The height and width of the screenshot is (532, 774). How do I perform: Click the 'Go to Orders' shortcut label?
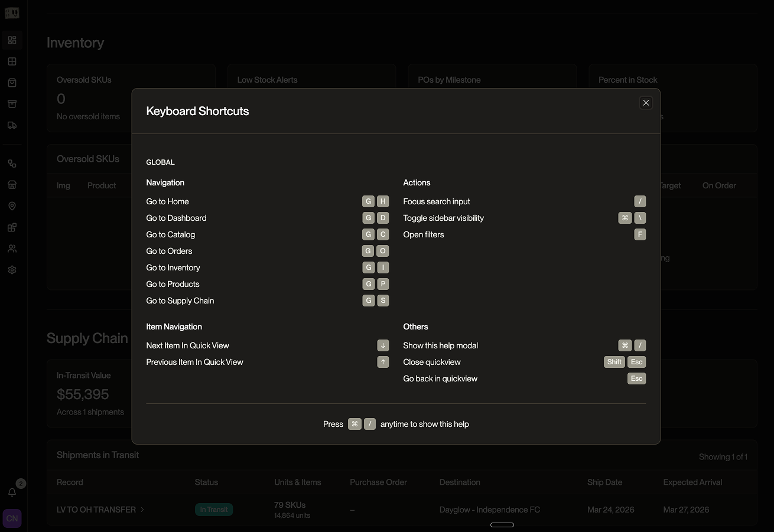(169, 251)
